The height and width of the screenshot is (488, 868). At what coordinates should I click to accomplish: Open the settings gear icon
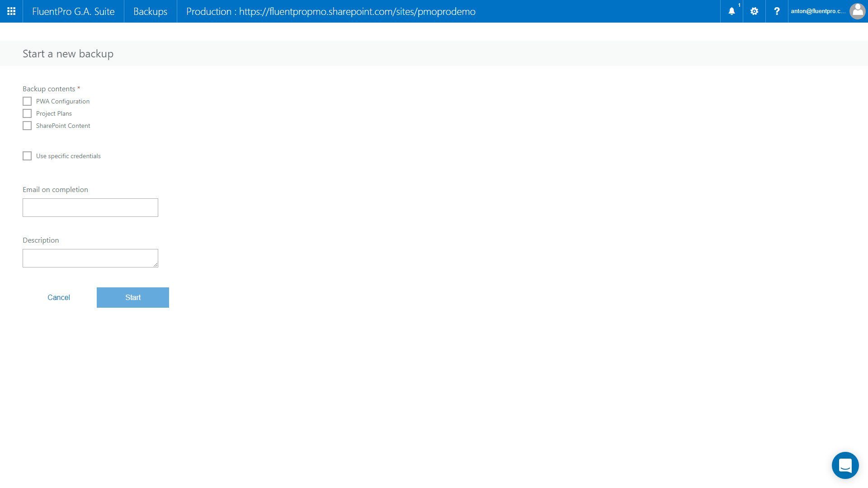754,11
